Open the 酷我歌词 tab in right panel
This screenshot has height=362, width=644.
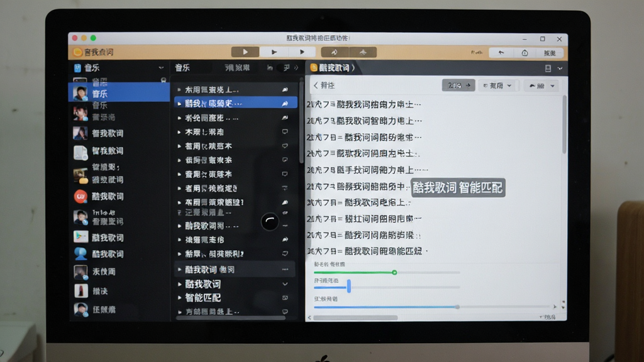click(333, 68)
